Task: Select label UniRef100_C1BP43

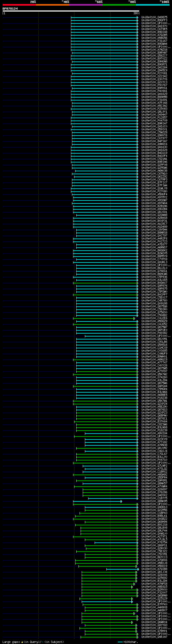Action: pyautogui.click(x=154, y=513)
